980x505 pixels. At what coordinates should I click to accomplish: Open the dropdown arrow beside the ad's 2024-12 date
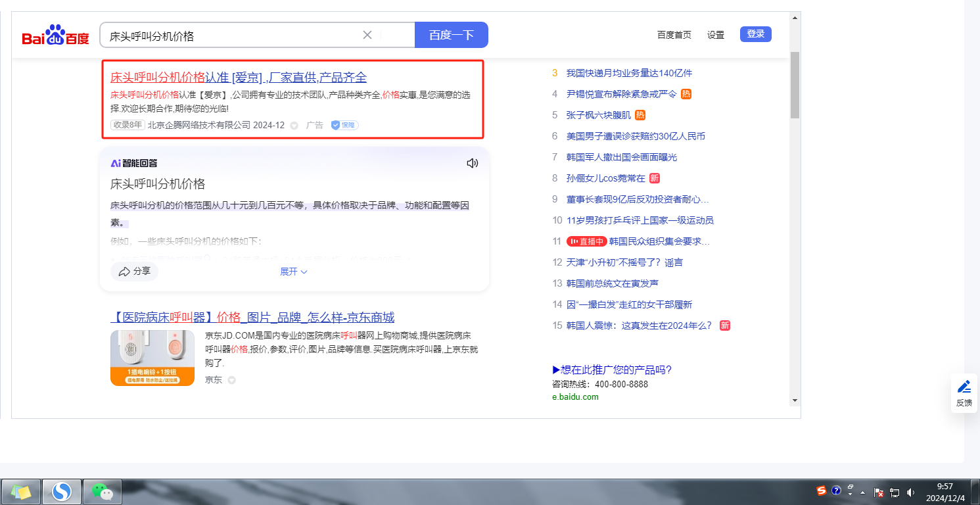tap(294, 126)
